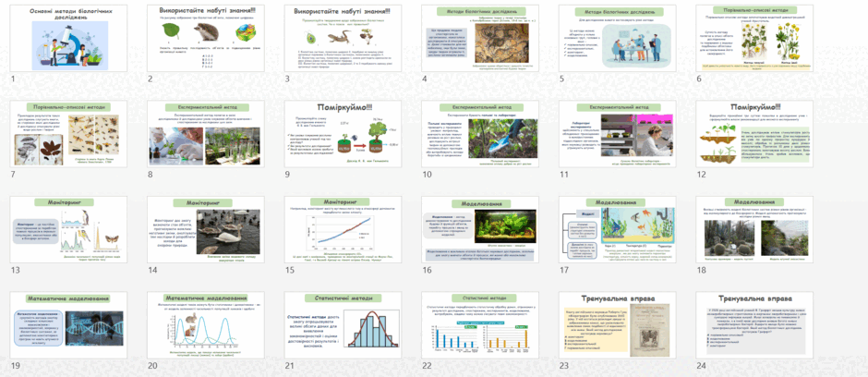Image resolution: width=868 pixels, height=377 pixels.
Task: Choose slide 14 with swans photo
Action: (x=206, y=229)
